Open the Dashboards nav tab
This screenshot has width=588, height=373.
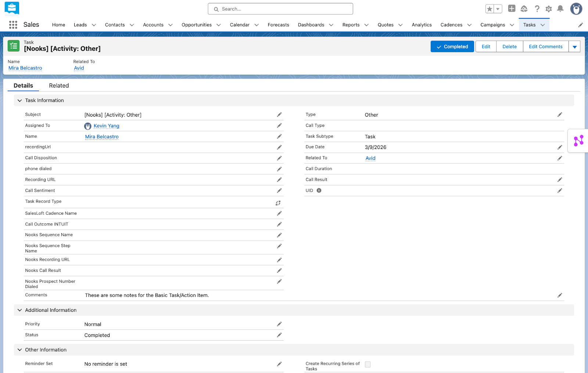coord(311,25)
